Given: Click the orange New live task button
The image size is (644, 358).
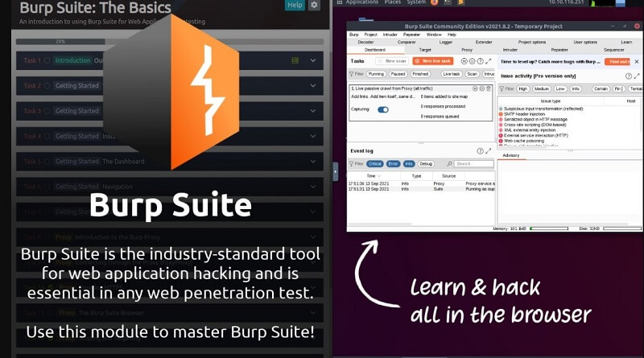Looking at the screenshot, I should pos(433,61).
